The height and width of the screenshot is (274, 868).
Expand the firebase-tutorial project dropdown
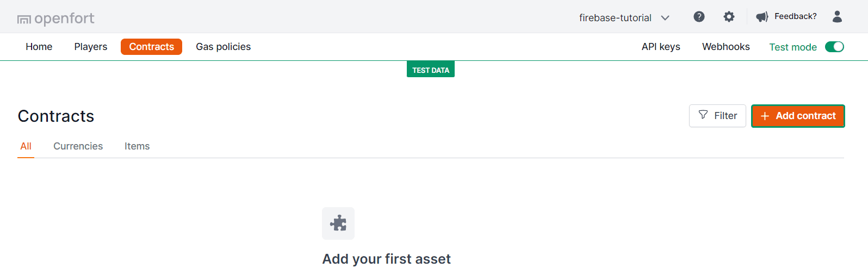[x=615, y=18]
